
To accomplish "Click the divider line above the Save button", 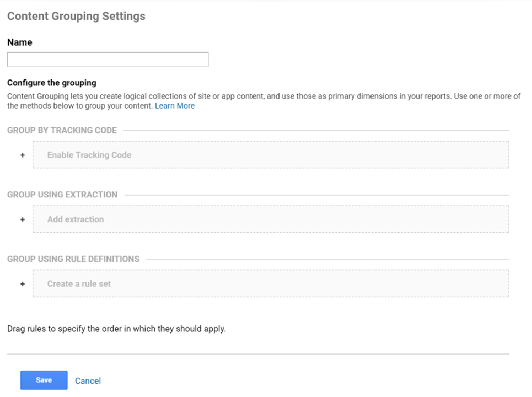I will pyautogui.click(x=258, y=354).
